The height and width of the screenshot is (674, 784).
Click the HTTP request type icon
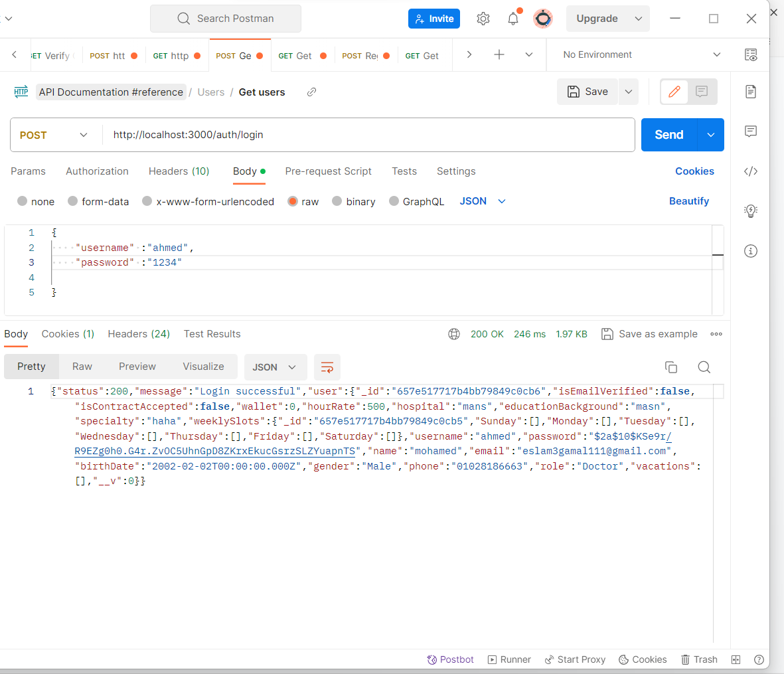21,92
